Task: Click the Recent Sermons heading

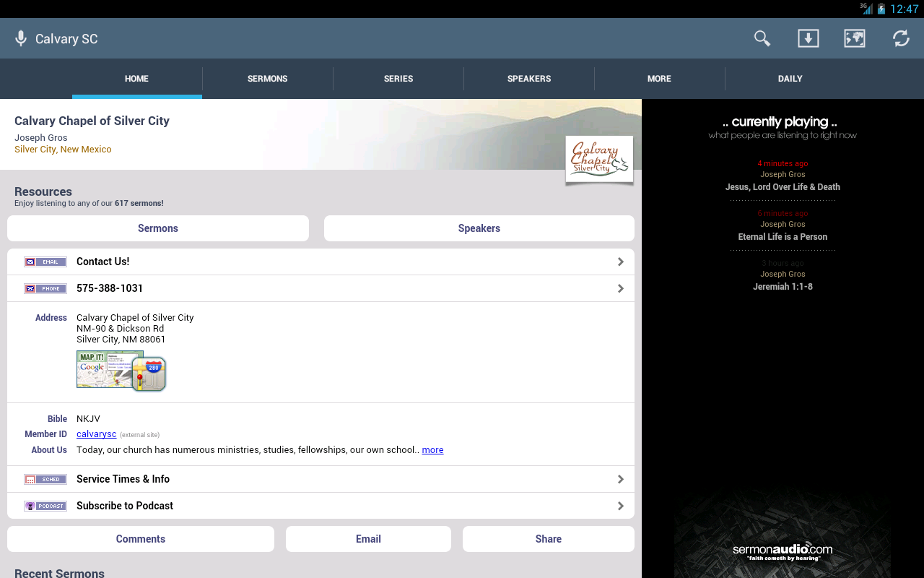Action: point(59,573)
